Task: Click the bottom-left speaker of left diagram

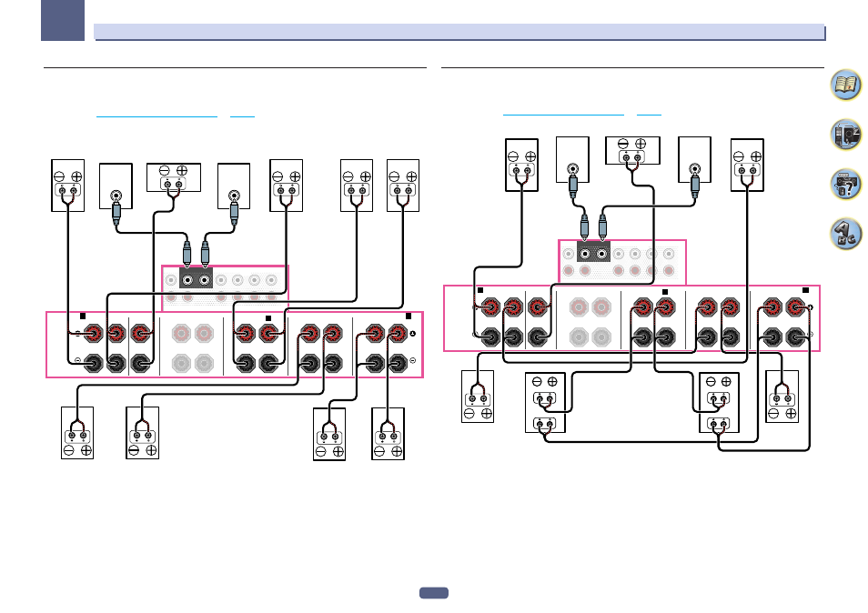Action: [x=77, y=433]
